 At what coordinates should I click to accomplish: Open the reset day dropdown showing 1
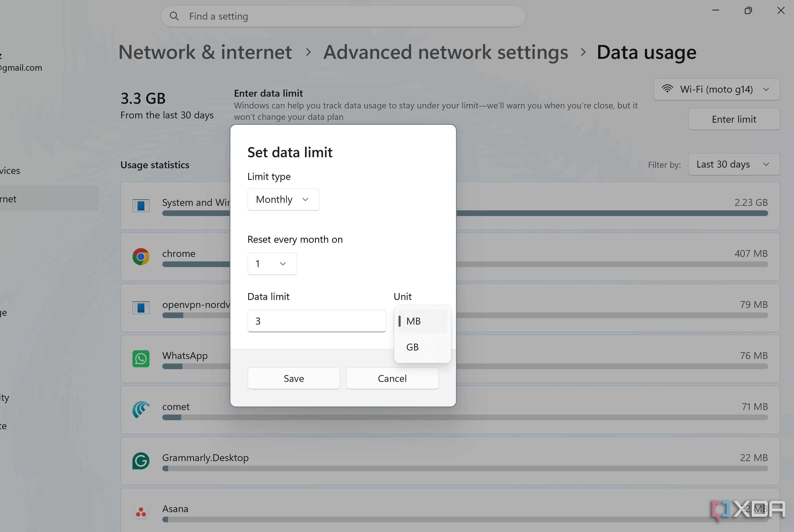[272, 264]
